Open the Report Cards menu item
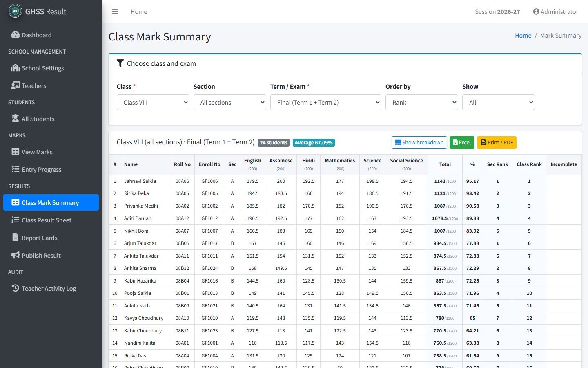 (x=51, y=238)
